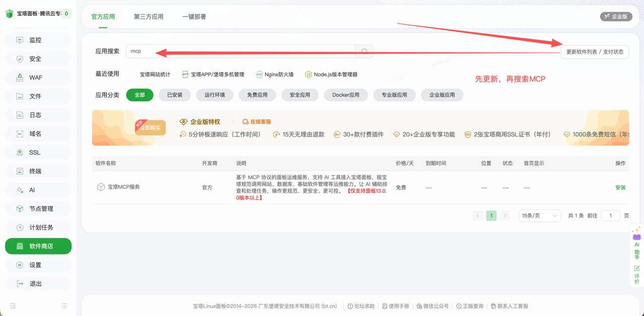Click the 终端 terminal icon
This screenshot has height=316, width=644.
[20, 171]
